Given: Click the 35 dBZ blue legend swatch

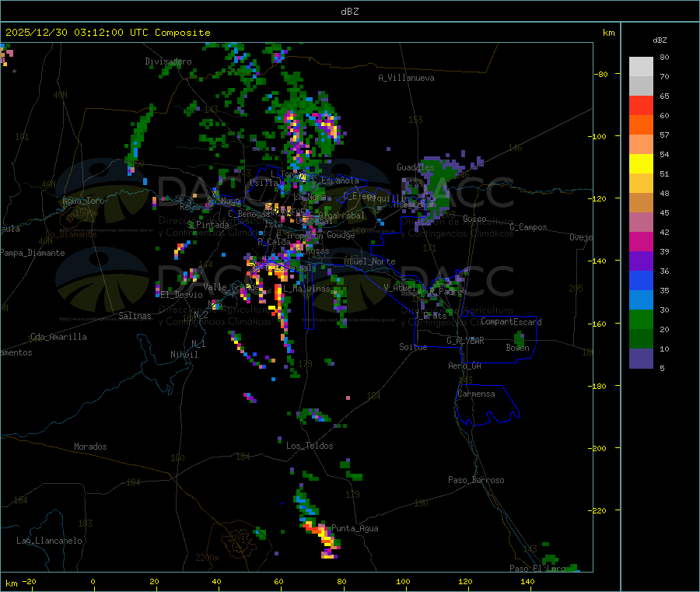Looking at the screenshot, I should coord(641,300).
